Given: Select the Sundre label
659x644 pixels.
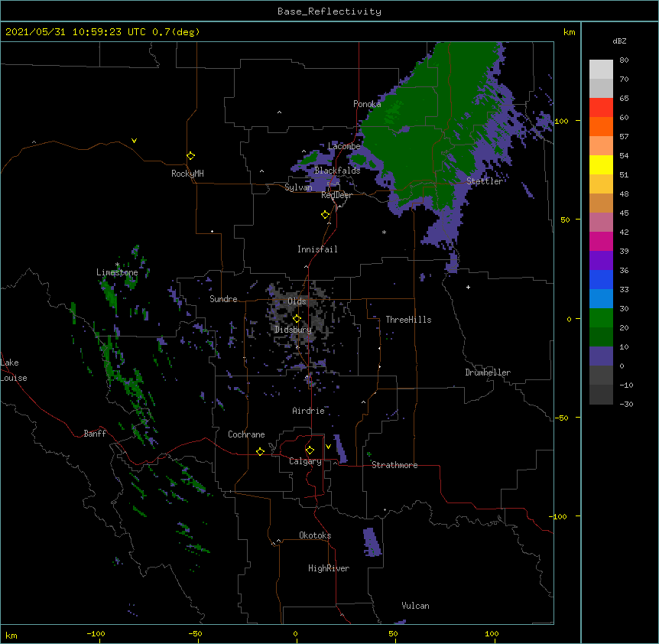Looking at the screenshot, I should pos(223,299).
